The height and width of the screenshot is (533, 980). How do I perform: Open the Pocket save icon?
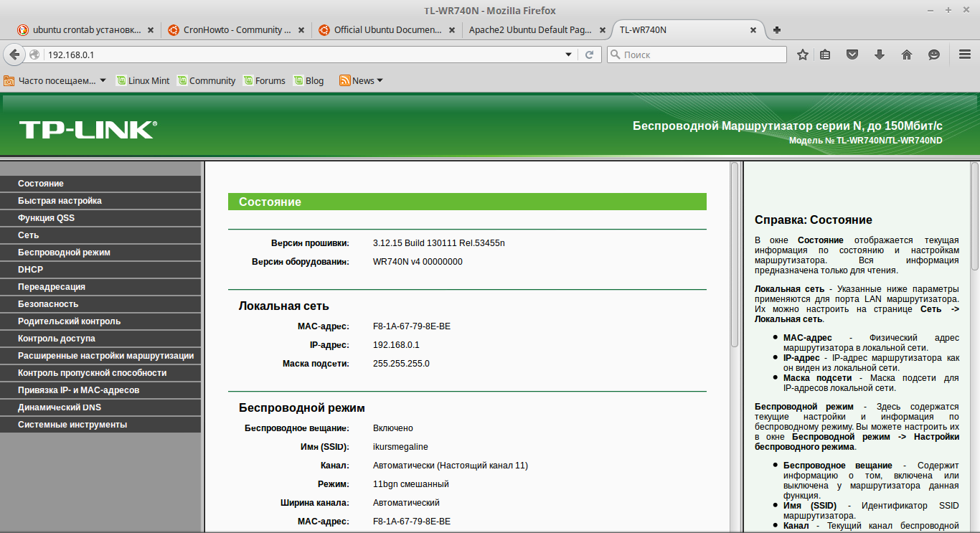coord(852,55)
